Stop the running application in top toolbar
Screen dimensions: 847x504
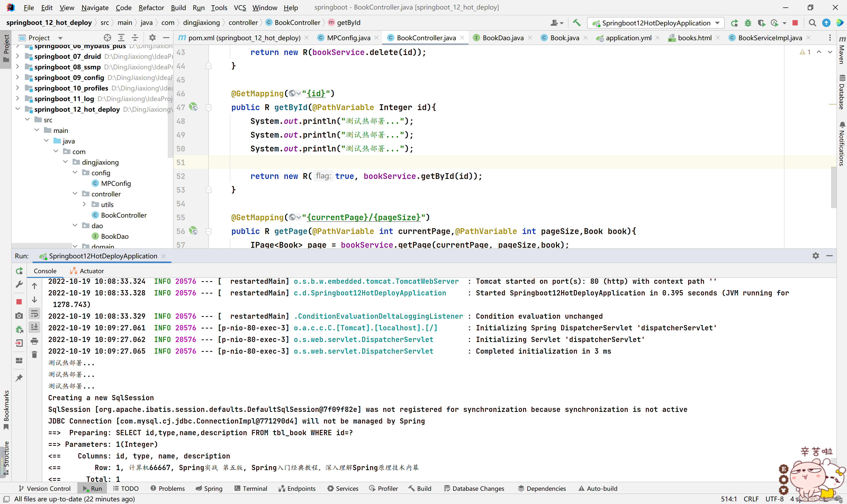coord(795,23)
